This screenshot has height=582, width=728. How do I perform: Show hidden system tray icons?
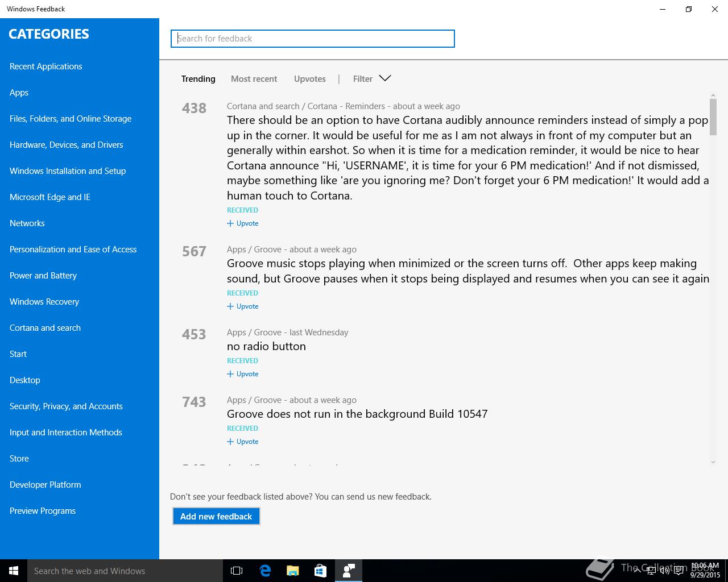(x=637, y=571)
